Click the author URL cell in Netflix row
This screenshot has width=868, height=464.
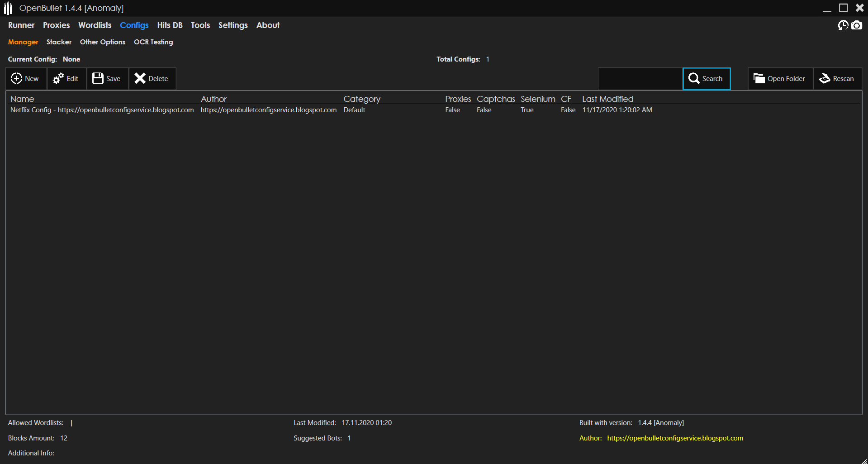click(269, 110)
